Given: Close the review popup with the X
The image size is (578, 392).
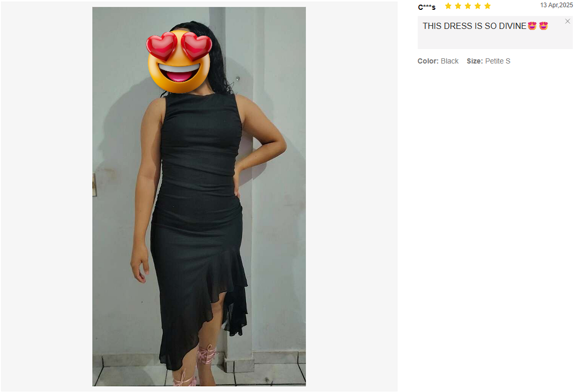Looking at the screenshot, I should pos(567,21).
